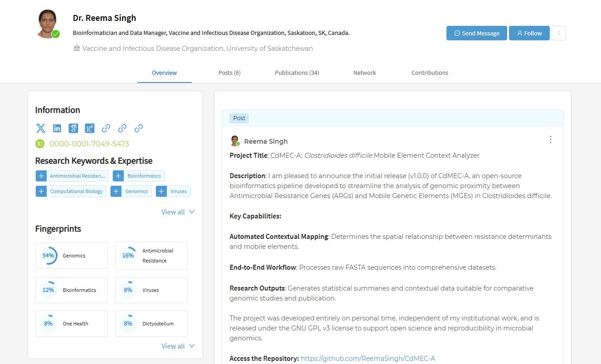This screenshot has height=364, width=601.
Task: Open the Publications (34) tab
Action: click(297, 73)
